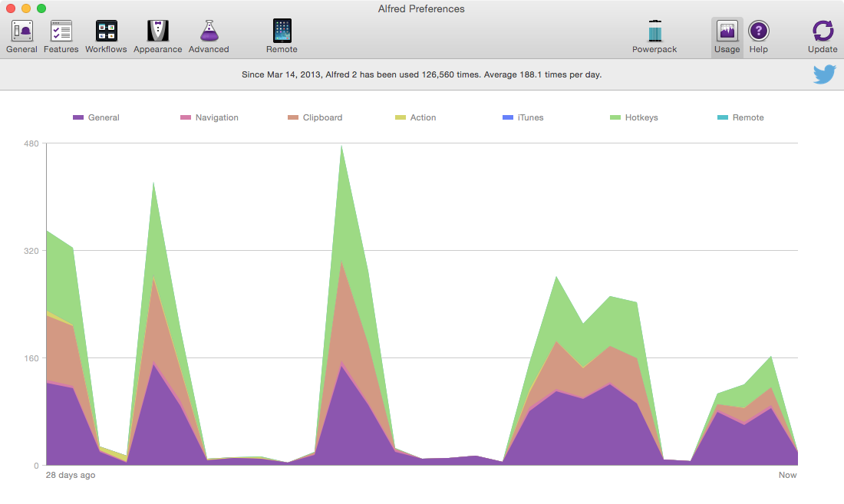Click the Navigation pink legend swatch

(x=186, y=117)
